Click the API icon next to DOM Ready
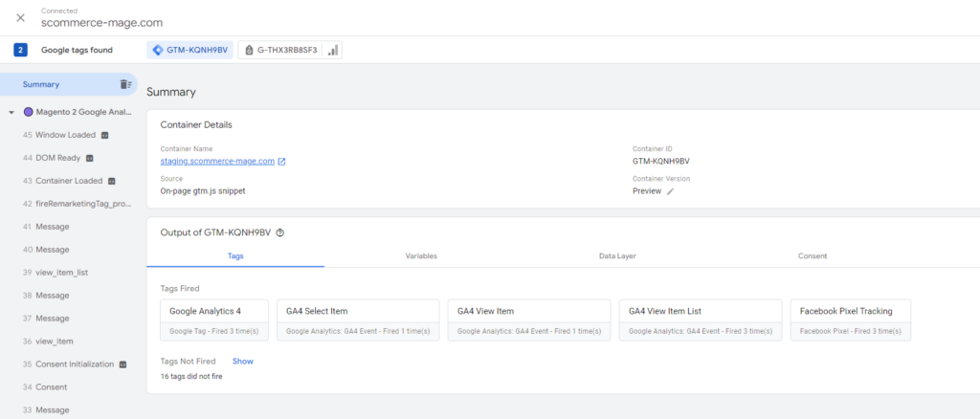Image resolution: width=980 pixels, height=419 pixels. (89, 158)
